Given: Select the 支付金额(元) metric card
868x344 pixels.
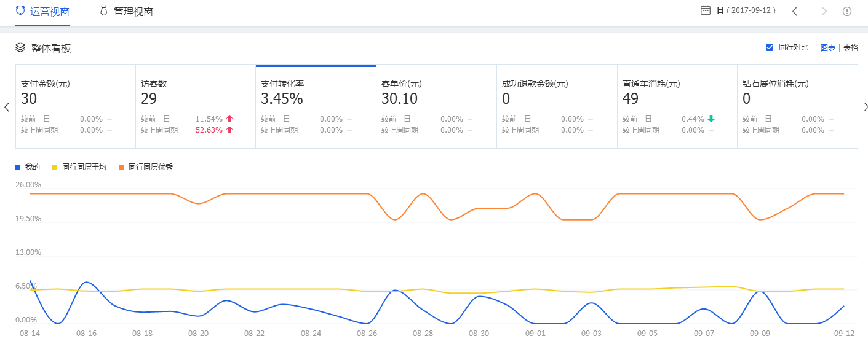Looking at the screenshot, I should coord(75,106).
